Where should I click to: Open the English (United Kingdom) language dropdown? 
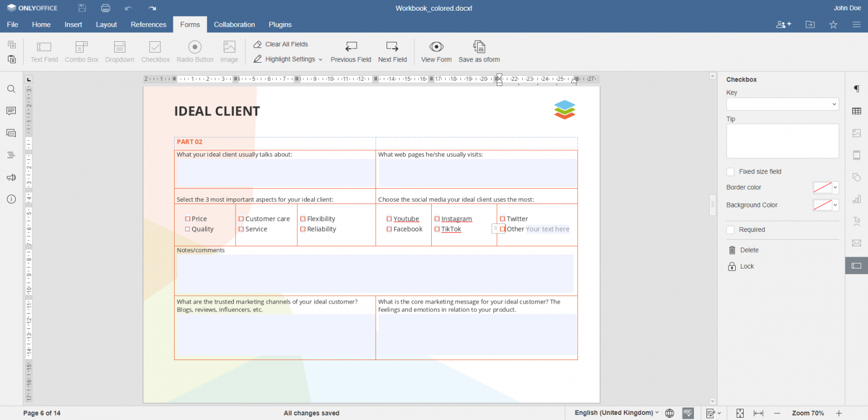point(615,413)
